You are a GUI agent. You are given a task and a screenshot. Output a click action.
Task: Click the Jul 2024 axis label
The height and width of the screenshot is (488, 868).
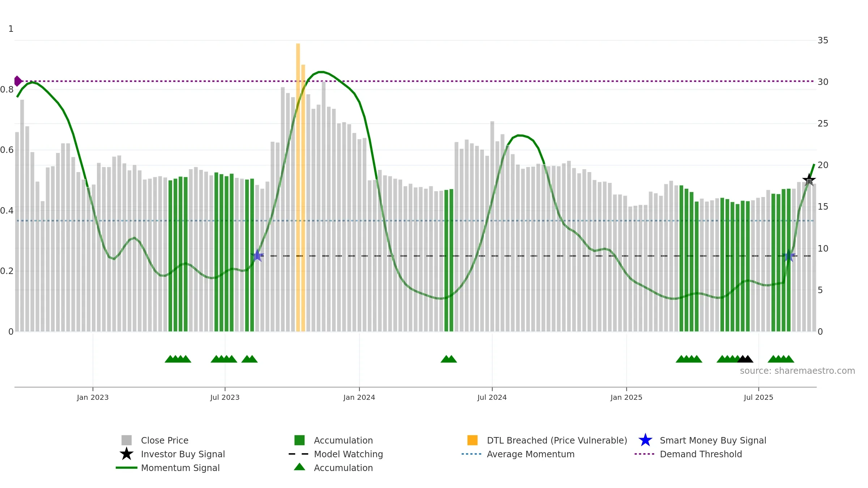(492, 397)
